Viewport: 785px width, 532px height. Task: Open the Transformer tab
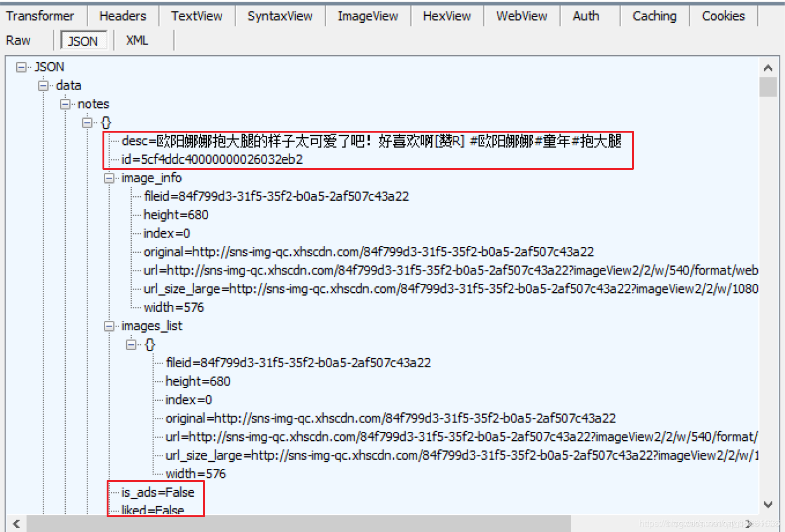(x=40, y=16)
